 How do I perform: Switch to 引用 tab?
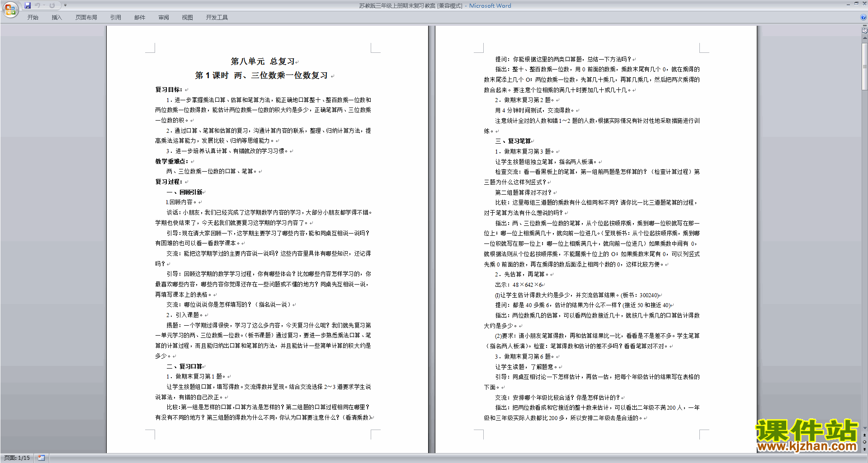[x=116, y=18]
